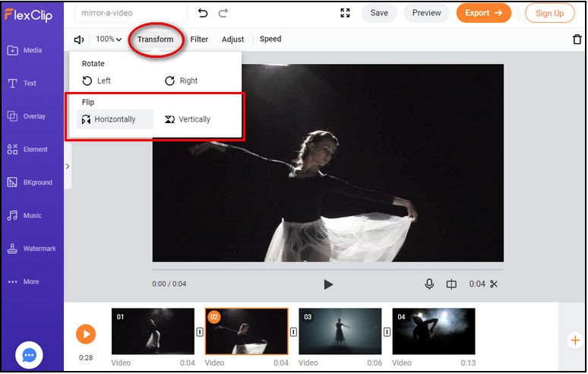Open the BKground panel in sidebar
The width and height of the screenshot is (588, 374).
30,182
